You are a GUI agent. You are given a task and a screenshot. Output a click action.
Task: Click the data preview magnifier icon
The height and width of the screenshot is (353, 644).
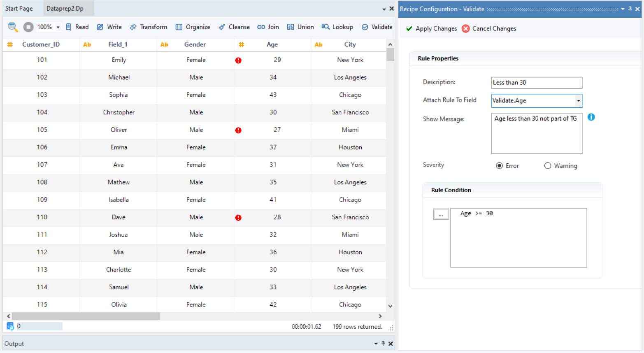point(13,27)
